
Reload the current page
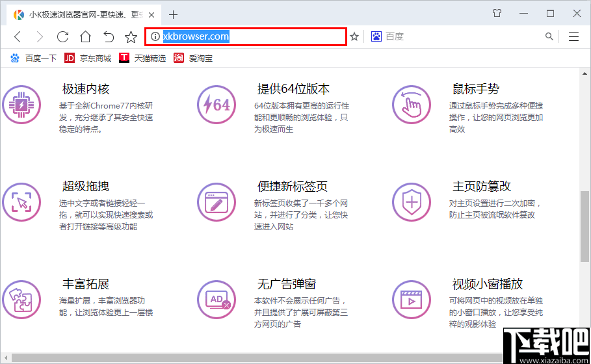[x=62, y=36]
